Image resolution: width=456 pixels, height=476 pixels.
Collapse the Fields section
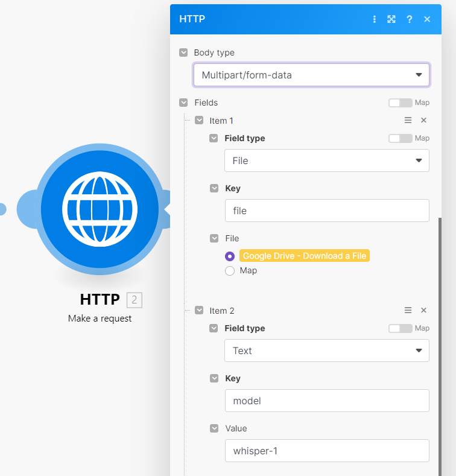183,103
